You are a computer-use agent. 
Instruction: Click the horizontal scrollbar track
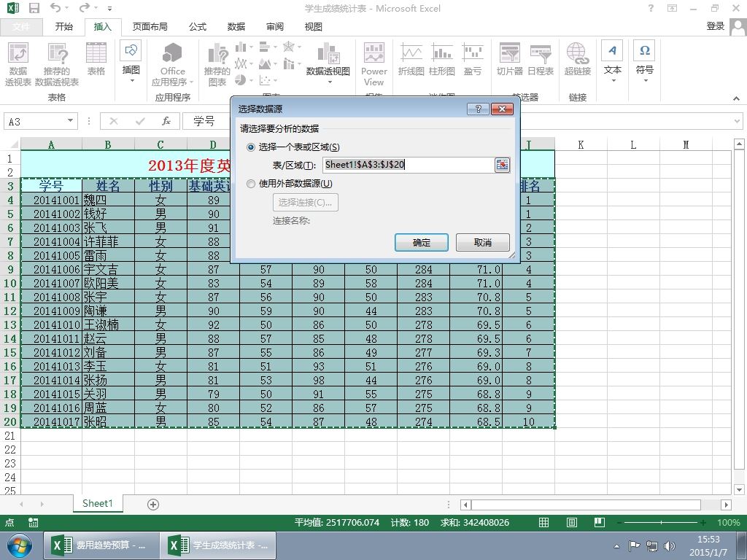586,505
